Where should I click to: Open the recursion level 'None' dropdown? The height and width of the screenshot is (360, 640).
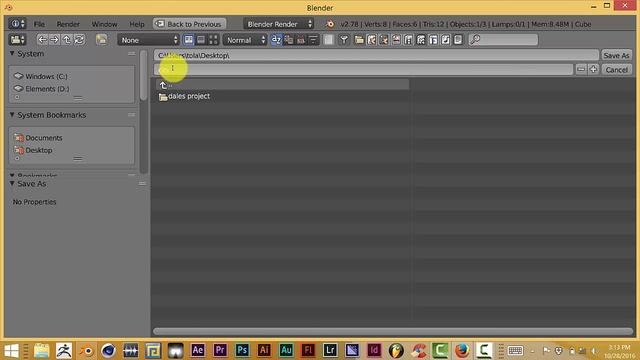click(149, 40)
